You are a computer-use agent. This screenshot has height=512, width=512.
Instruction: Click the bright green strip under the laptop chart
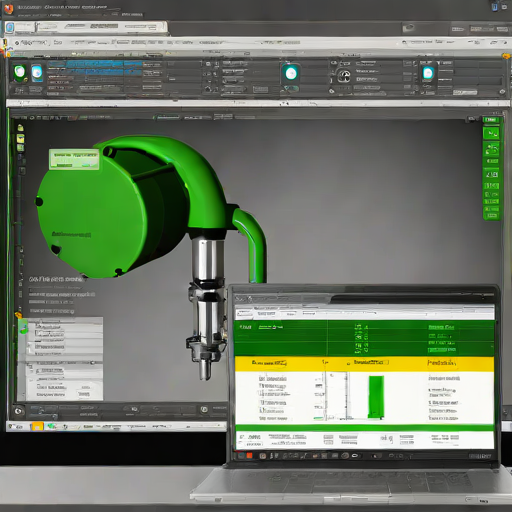364,428
